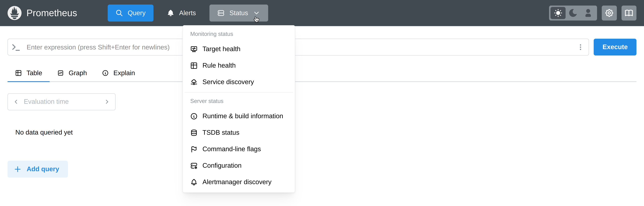Click the TSDB status database icon

coord(194,133)
